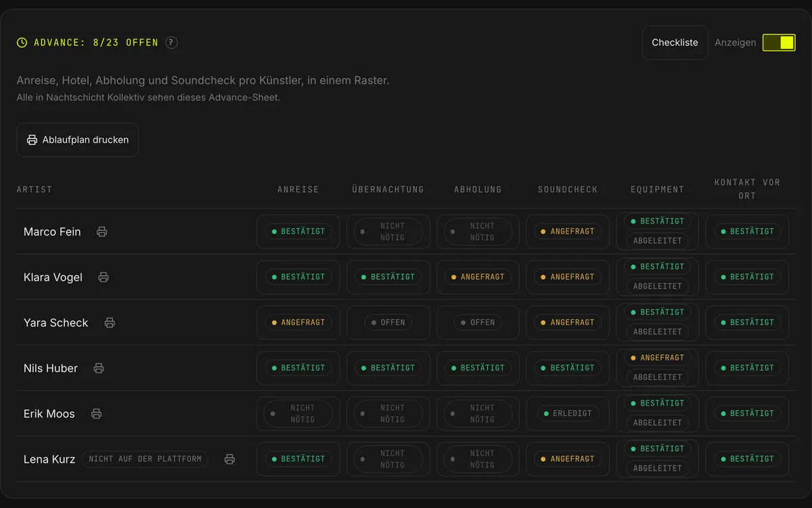This screenshot has width=812, height=508.
Task: Click Klara Vogel's Kontakt vor Ort Bestätigt pill
Action: (747, 277)
